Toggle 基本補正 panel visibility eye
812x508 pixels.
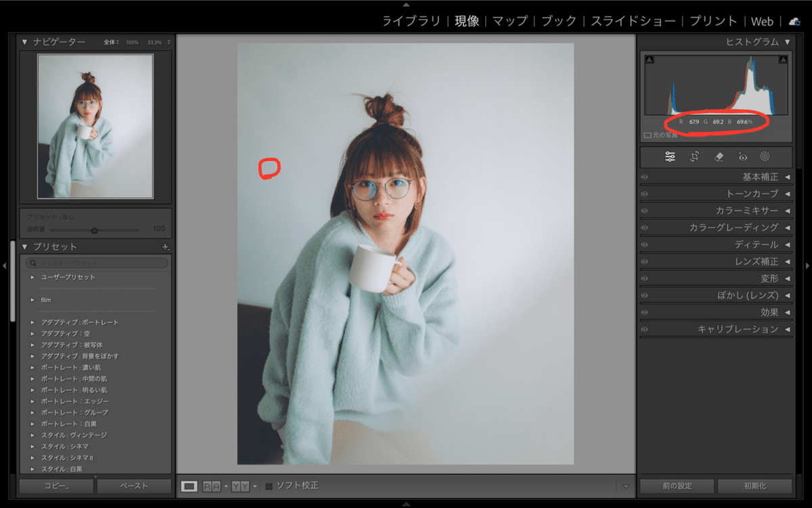tap(644, 177)
